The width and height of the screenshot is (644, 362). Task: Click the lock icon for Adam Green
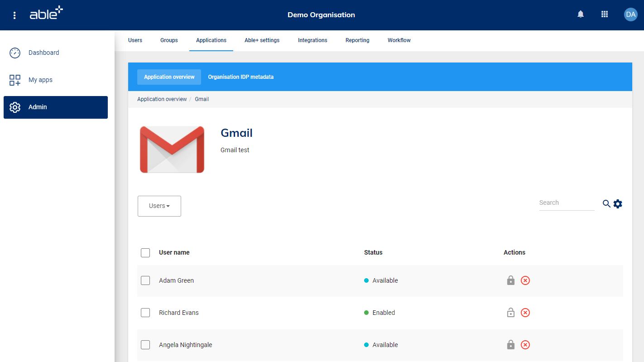point(511,280)
